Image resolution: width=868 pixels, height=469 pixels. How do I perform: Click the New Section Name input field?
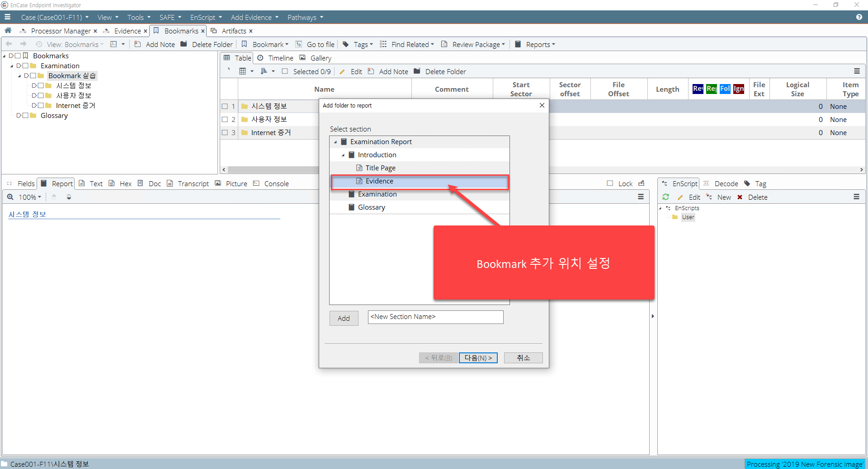(x=435, y=317)
